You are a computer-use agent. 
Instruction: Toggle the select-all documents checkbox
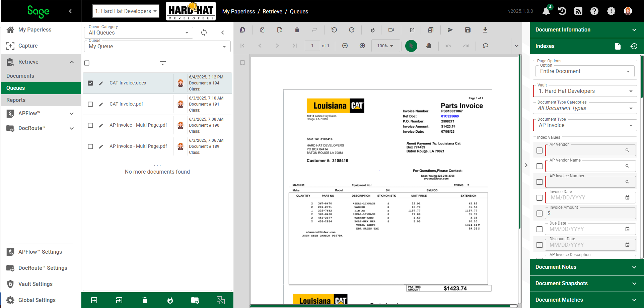[x=87, y=63]
